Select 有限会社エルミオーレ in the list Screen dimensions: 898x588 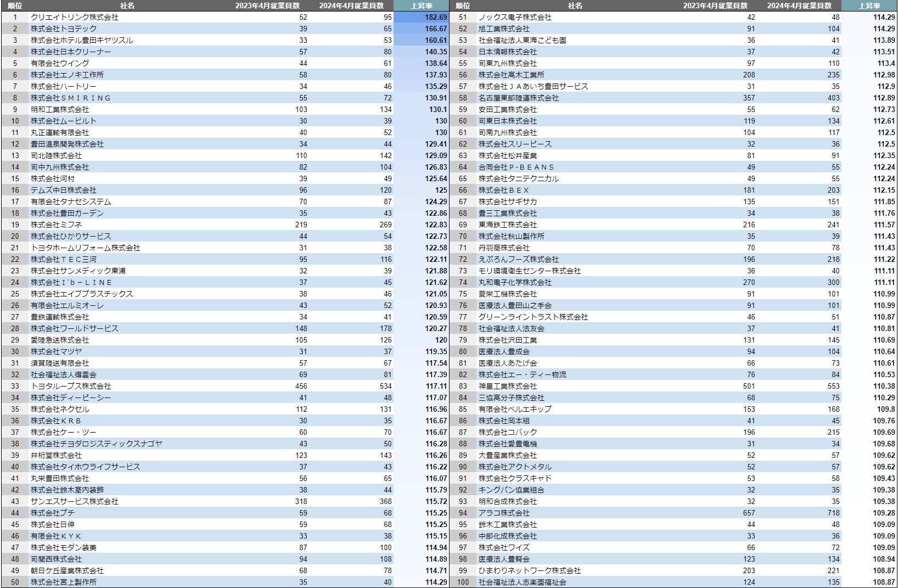(x=67, y=305)
